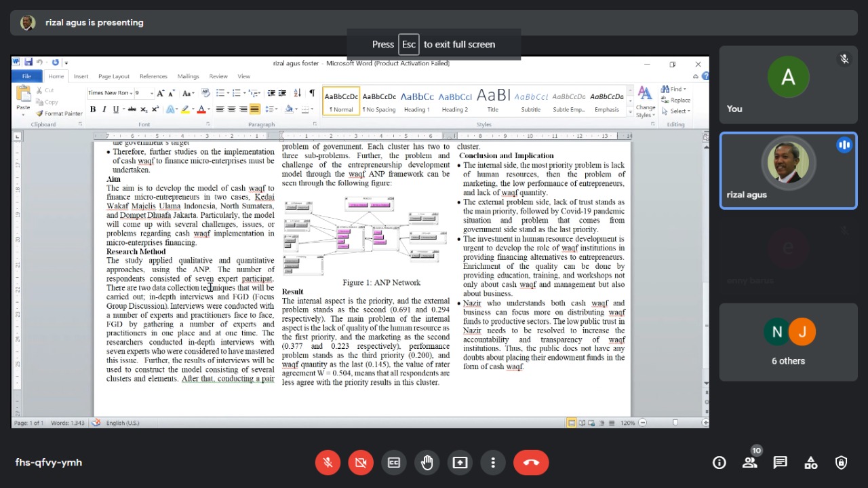This screenshot has width=868, height=488.
Task: Click the Subscript button in Word
Action: pos(144,109)
